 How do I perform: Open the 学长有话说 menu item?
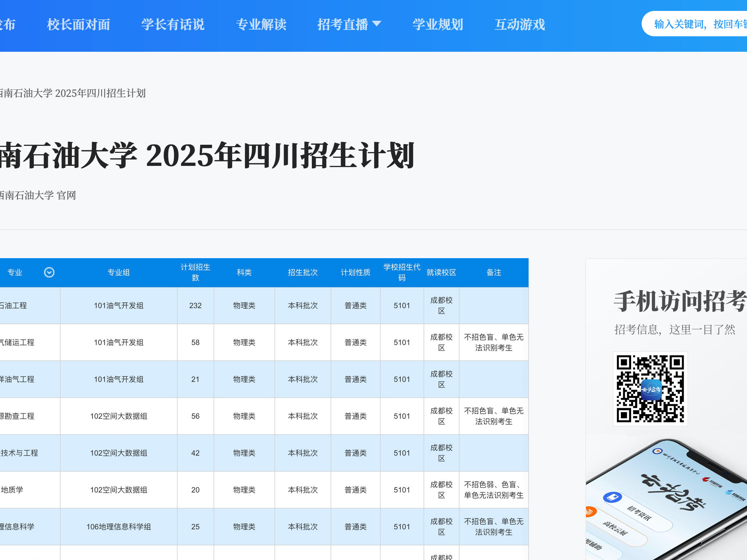173,25
